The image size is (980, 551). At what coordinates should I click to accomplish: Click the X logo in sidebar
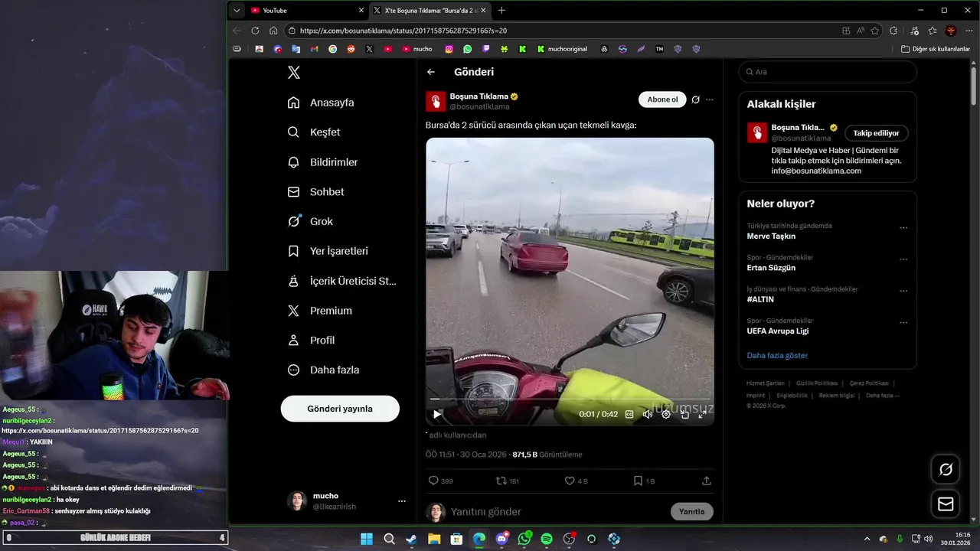[293, 73]
